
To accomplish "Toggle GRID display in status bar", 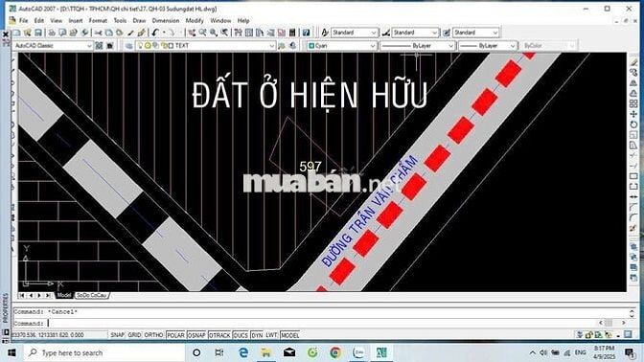I will pyautogui.click(x=134, y=335).
